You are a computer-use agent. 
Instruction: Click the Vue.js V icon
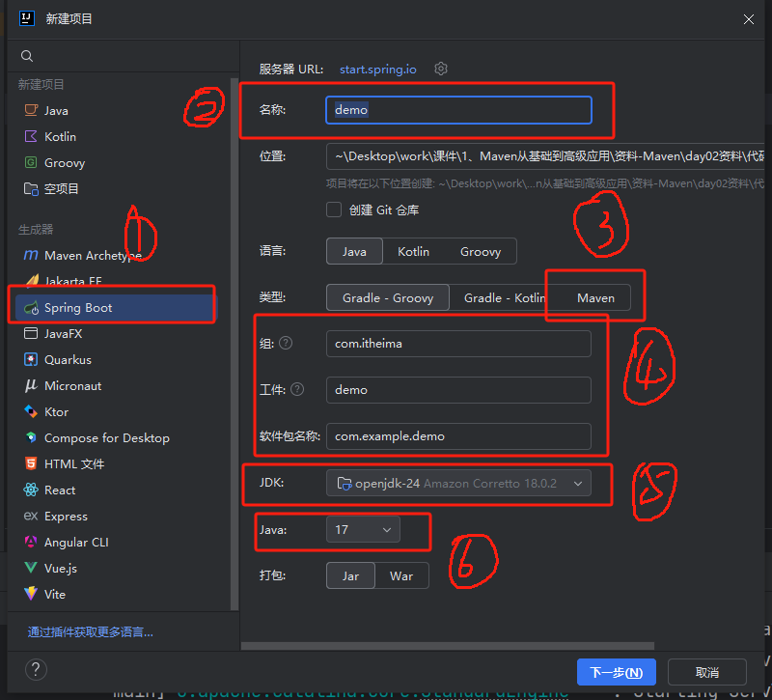tap(31, 568)
